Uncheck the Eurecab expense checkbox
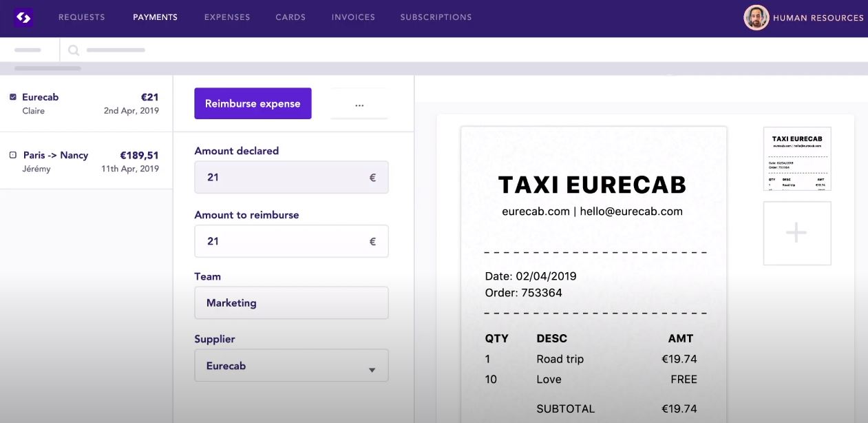 point(13,97)
